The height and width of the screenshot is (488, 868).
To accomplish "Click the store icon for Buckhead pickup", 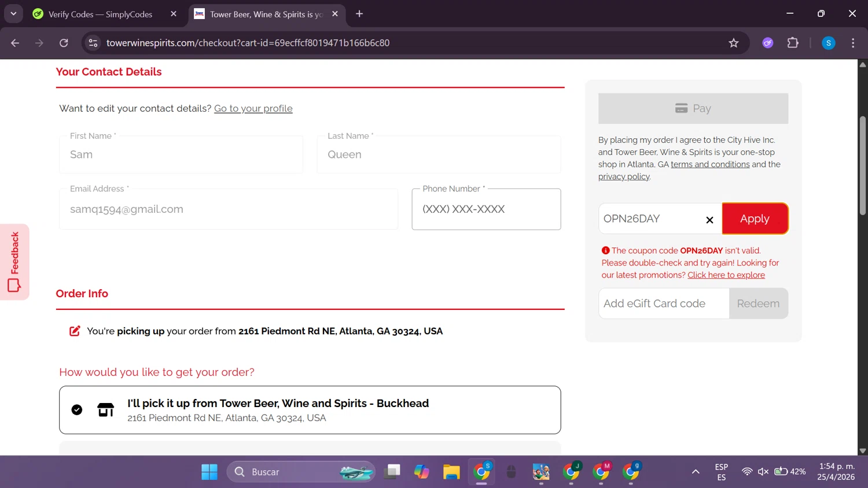I will [106, 410].
